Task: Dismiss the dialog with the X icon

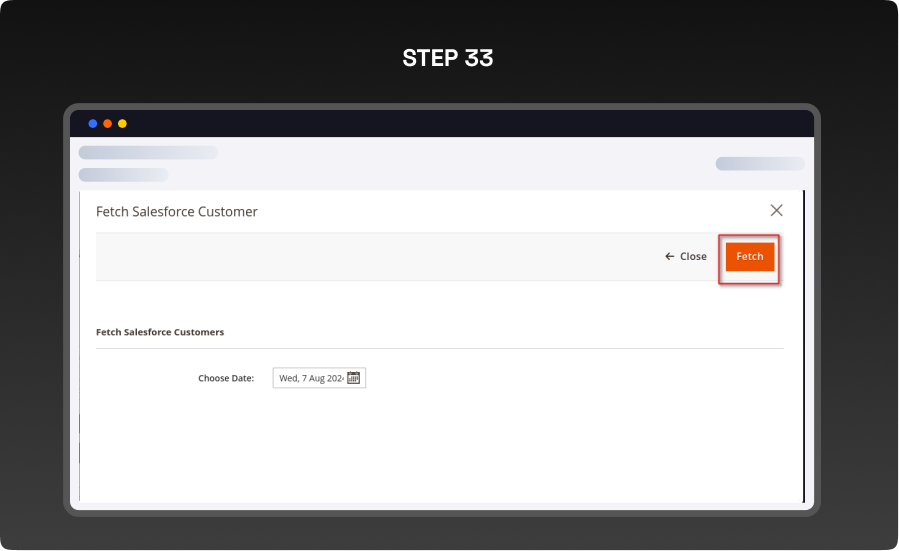Action: click(776, 210)
